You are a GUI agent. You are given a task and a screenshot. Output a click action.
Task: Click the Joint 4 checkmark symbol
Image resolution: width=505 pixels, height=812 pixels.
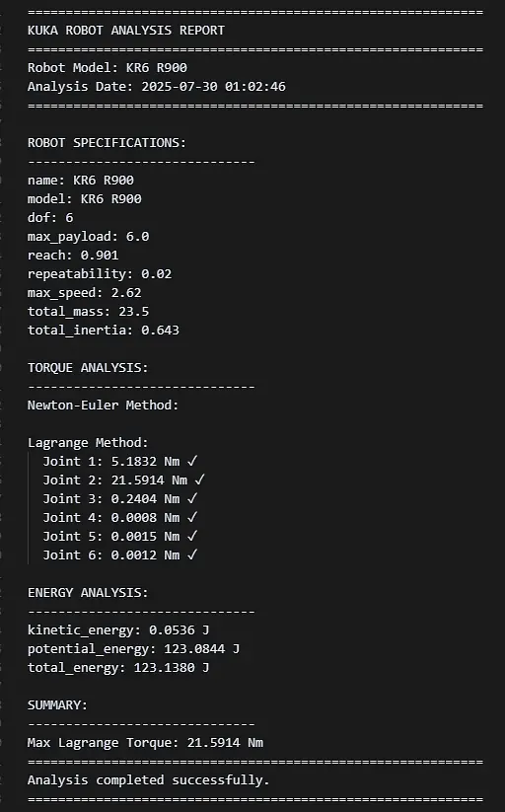coord(192,517)
